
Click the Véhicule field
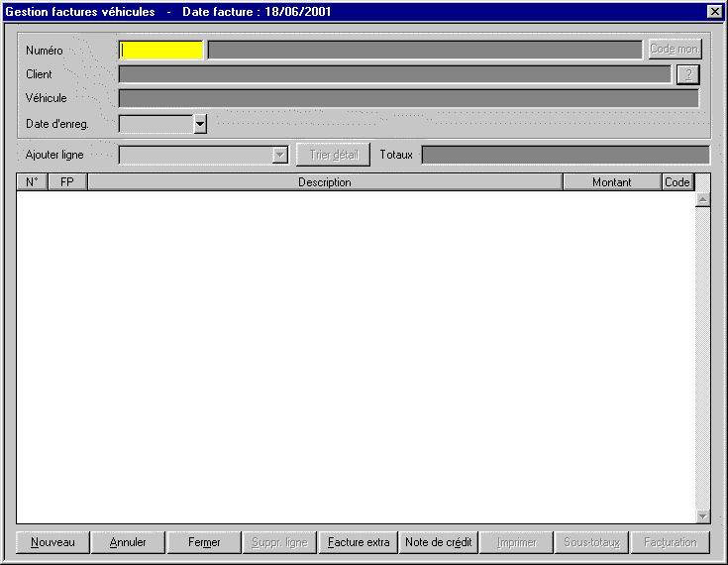409,98
